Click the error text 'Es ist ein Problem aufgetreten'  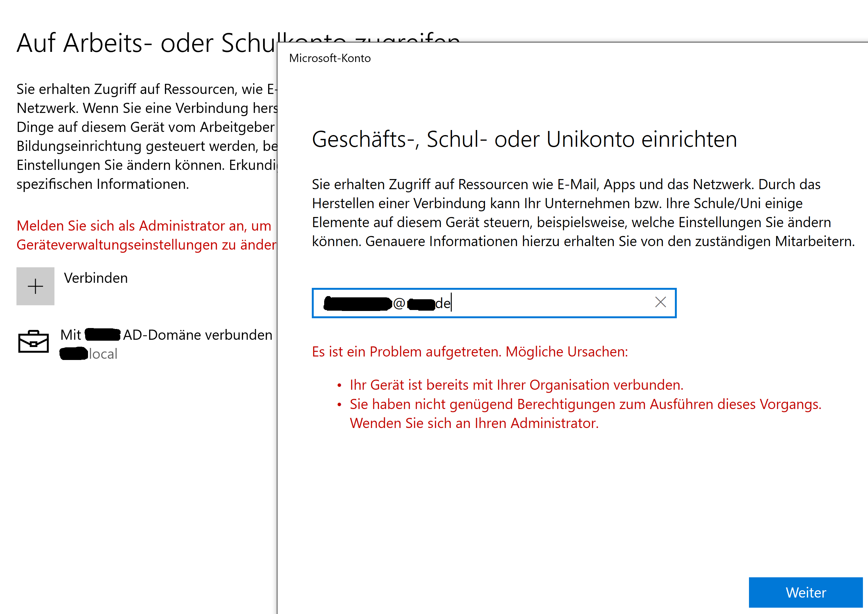click(x=469, y=352)
